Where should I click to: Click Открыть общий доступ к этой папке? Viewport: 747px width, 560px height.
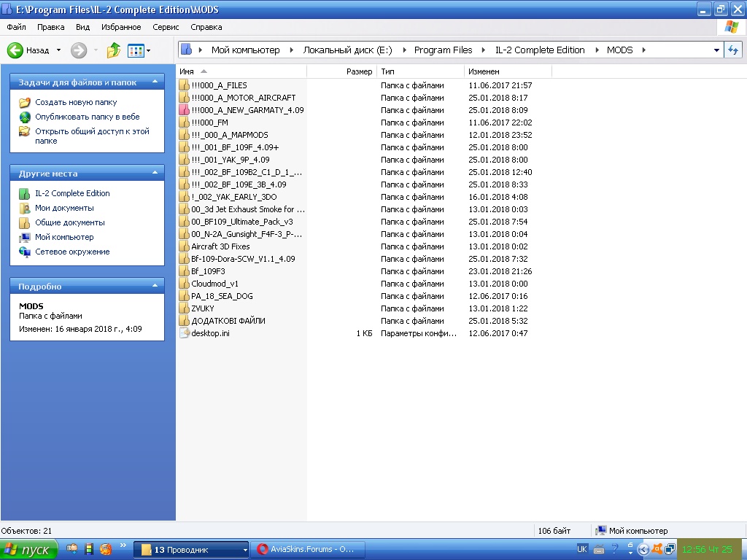coord(92,136)
